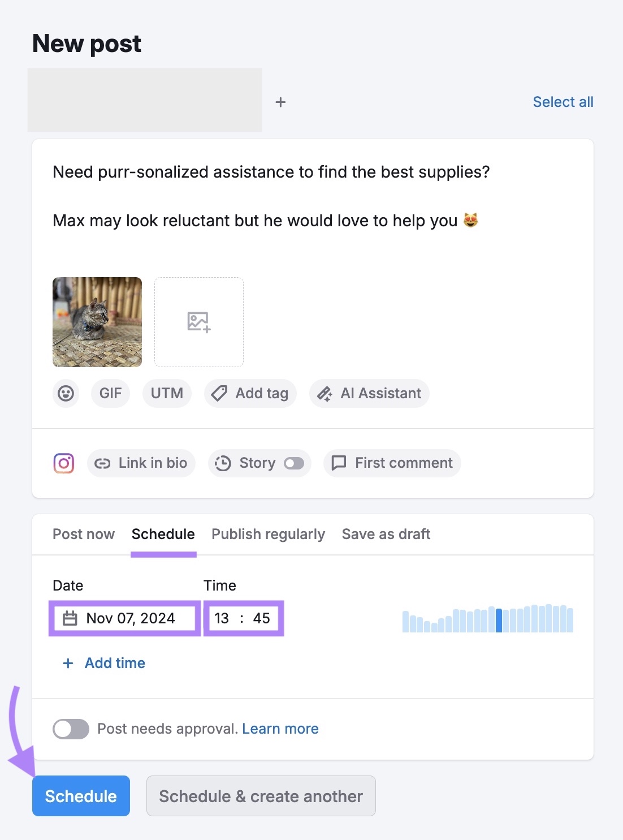Open the Time selector showing 13:45
Image resolution: width=623 pixels, height=840 pixels.
coord(243,618)
